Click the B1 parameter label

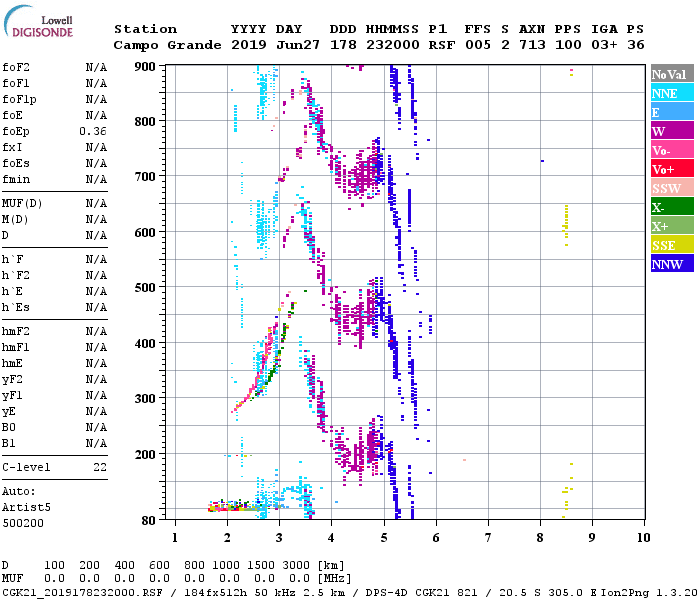9,443
